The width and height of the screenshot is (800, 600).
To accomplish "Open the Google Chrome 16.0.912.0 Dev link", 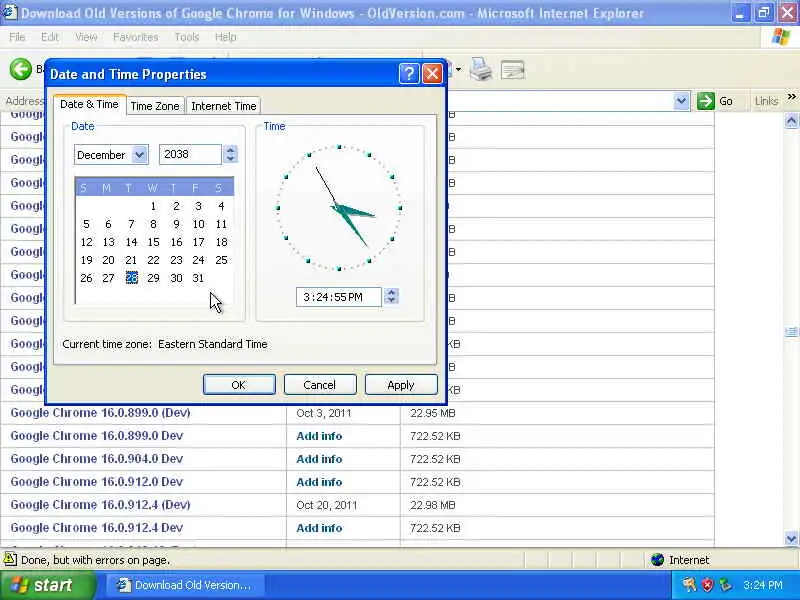I will coord(96,482).
